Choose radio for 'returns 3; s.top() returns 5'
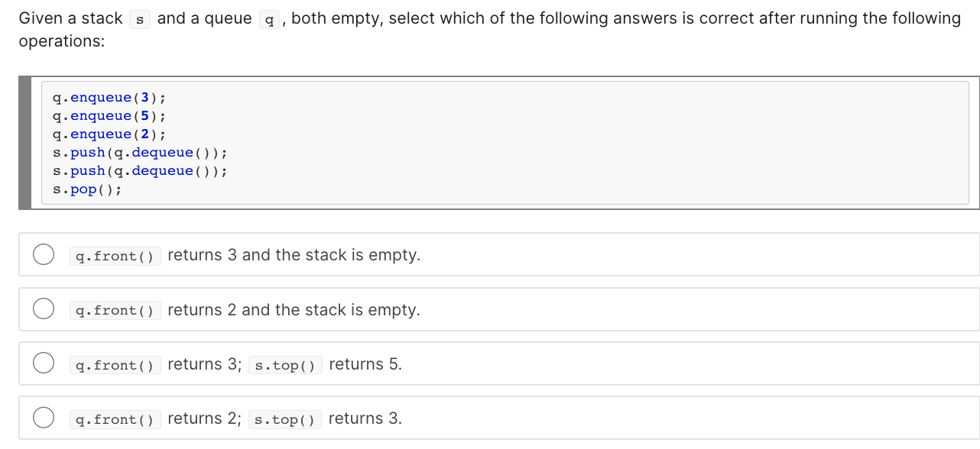This screenshot has width=980, height=449. coord(43,363)
